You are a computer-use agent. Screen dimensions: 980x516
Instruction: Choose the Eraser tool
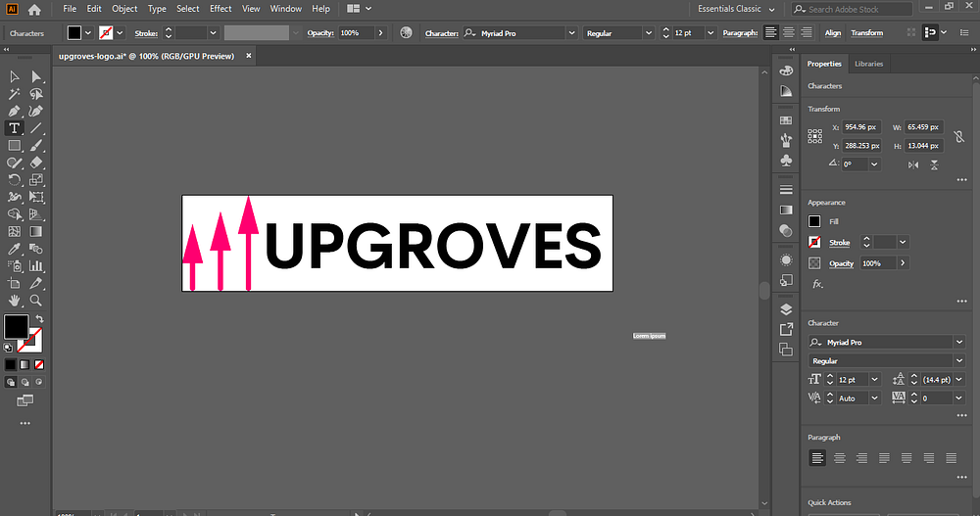click(x=36, y=163)
